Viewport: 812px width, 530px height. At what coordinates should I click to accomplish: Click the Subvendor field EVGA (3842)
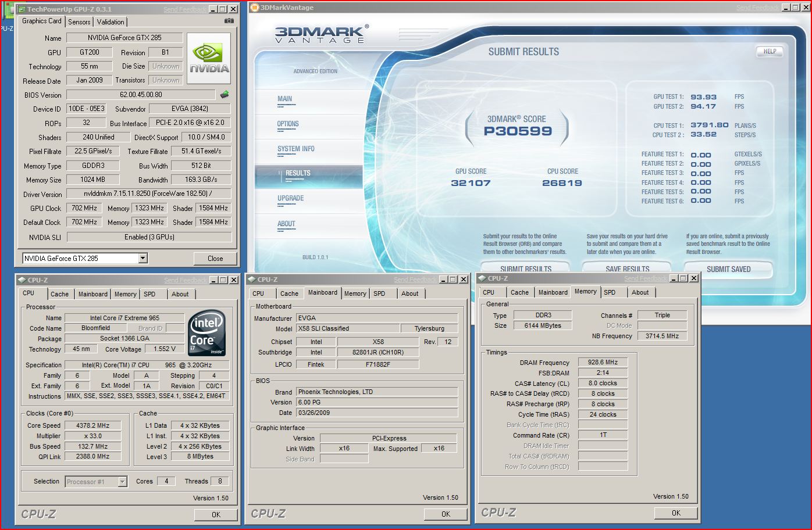click(190, 109)
